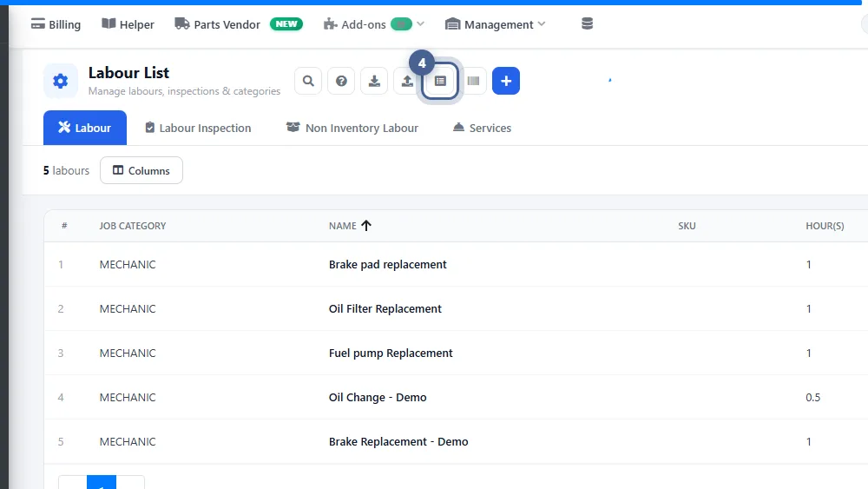Click the upload labours icon
868x489 pixels.
407,81
